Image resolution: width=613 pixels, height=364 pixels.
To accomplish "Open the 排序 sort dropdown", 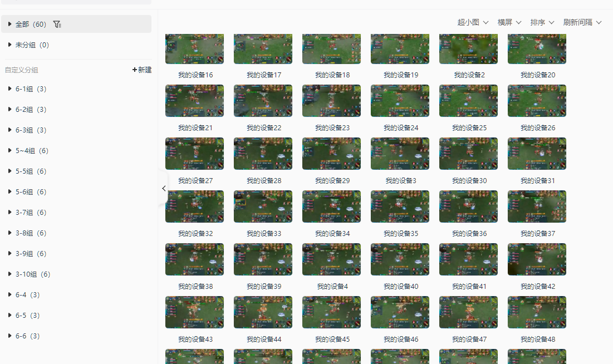I will 542,22.
